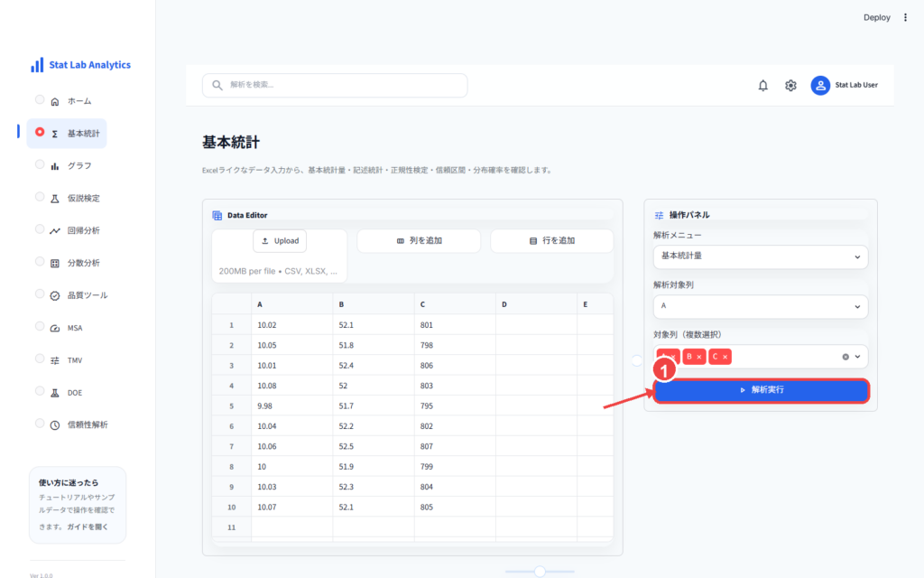Open the 解析メニュー dropdown showing 基本統計量

(760, 256)
